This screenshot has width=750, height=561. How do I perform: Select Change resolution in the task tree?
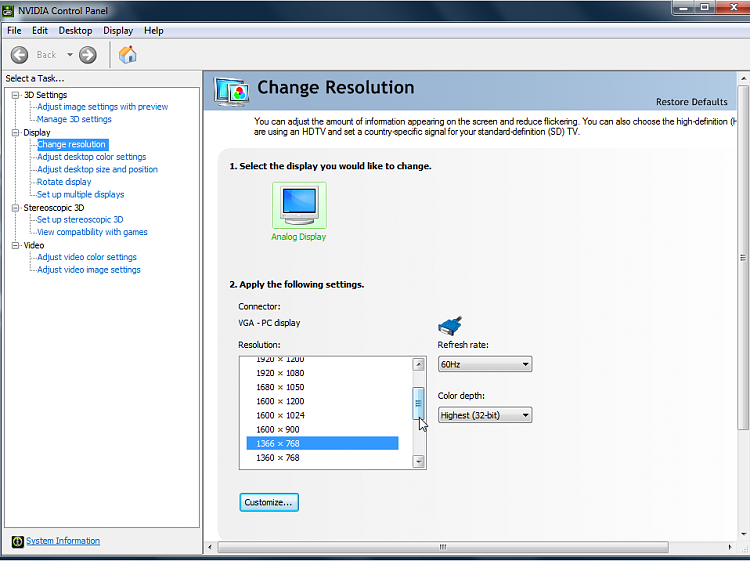pos(72,144)
